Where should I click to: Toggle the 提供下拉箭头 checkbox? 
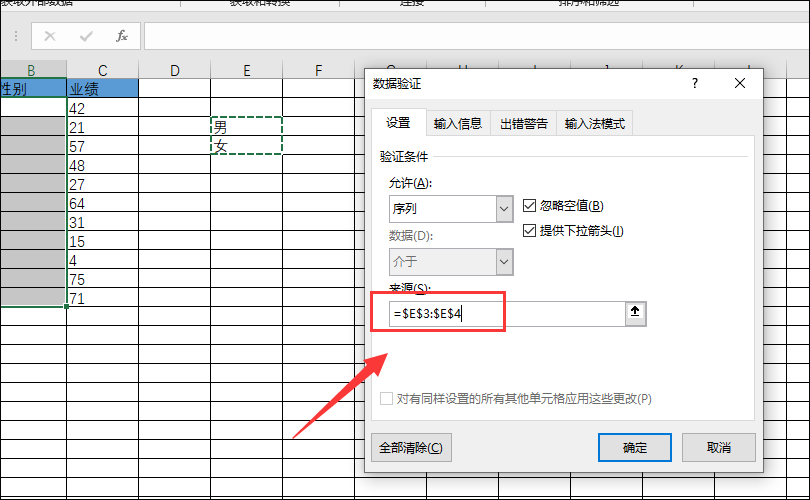(529, 230)
